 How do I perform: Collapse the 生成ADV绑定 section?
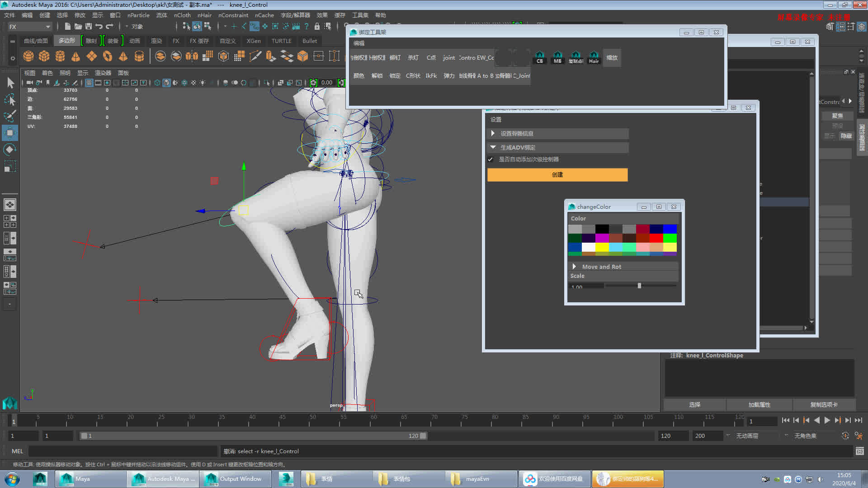coord(493,147)
